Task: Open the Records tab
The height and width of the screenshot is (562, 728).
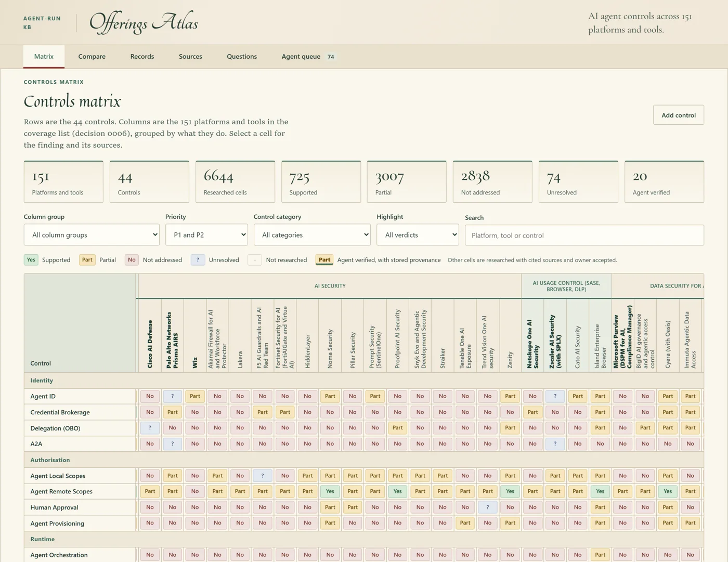Action: coord(142,57)
